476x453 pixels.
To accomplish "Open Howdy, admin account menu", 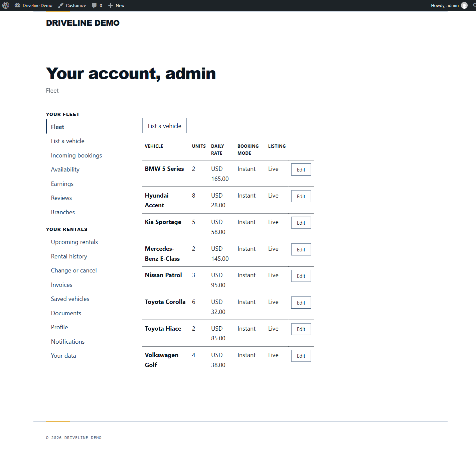I will 449,5.
